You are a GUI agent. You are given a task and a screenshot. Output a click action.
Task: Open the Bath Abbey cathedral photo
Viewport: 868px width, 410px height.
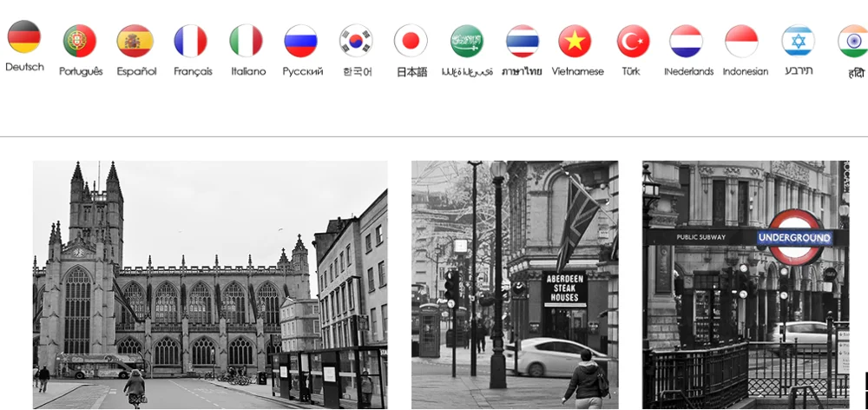[210, 284]
